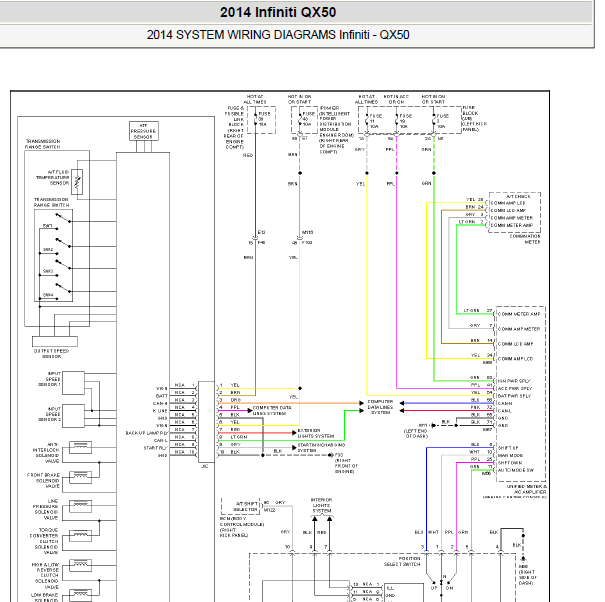Select the A/T FLUID TEMPERATURE SENSOR label
605x602 pixels.
(x=53, y=178)
